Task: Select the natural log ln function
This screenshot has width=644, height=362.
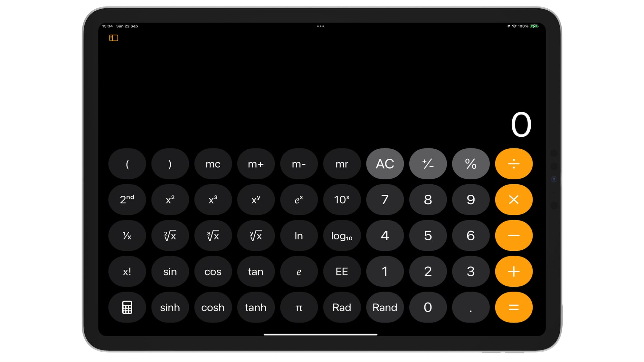Action: [298, 236]
